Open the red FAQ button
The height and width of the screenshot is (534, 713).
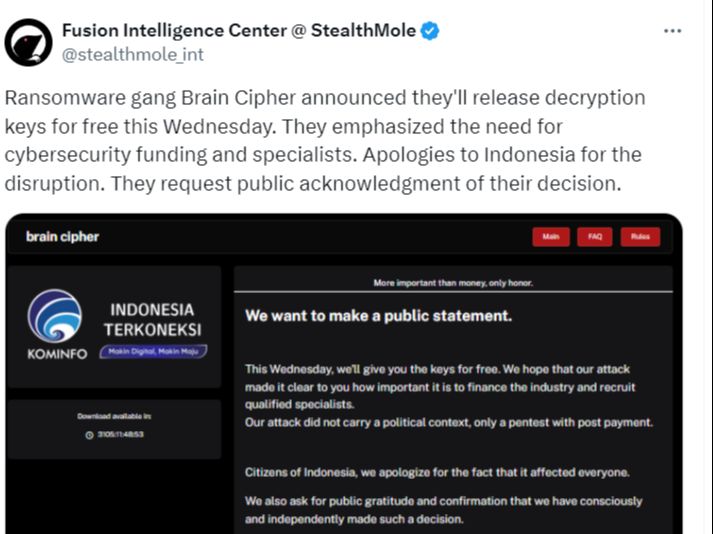tap(595, 237)
